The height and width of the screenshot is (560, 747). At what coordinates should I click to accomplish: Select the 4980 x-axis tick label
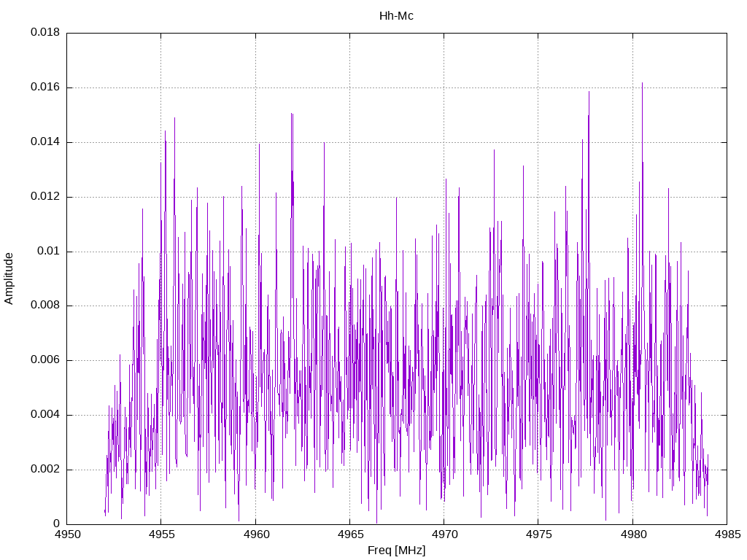(x=633, y=534)
